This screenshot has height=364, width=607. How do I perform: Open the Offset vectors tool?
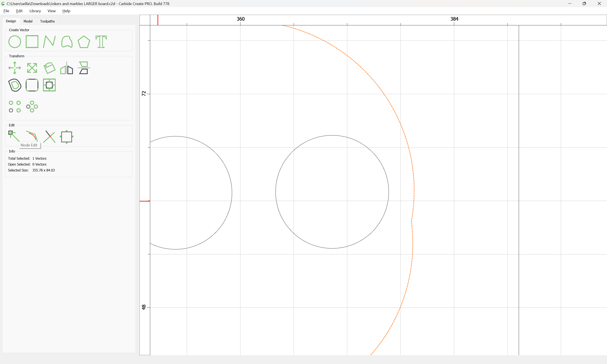[x=15, y=85]
